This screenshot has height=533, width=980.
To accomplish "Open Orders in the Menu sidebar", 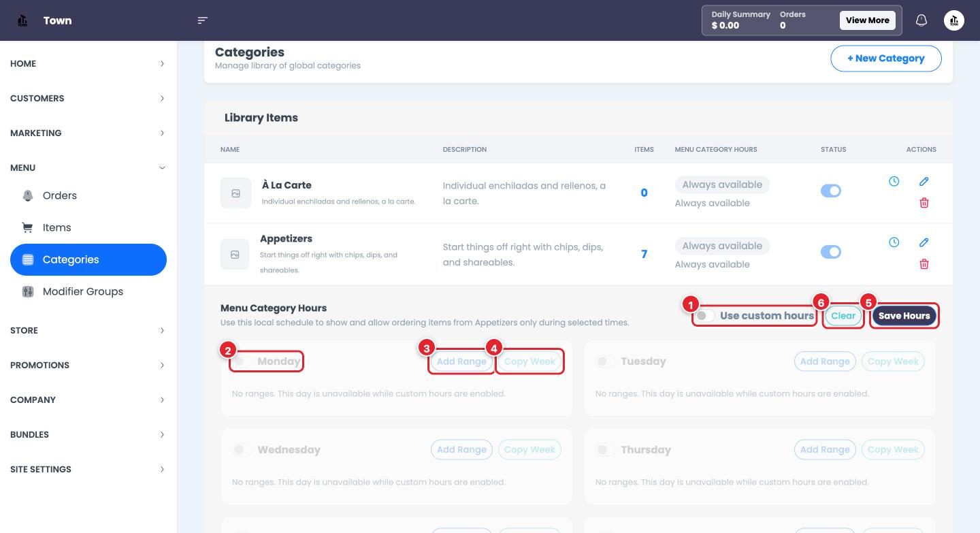I will point(88,195).
